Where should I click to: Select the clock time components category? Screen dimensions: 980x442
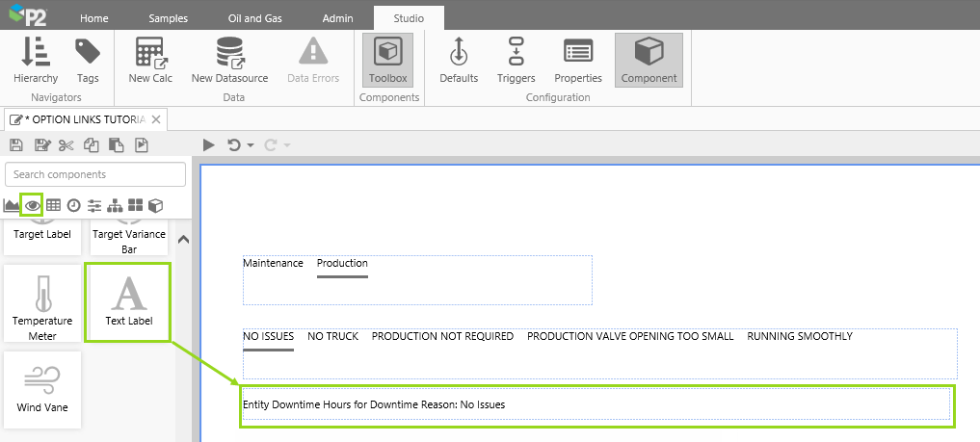pos(73,205)
